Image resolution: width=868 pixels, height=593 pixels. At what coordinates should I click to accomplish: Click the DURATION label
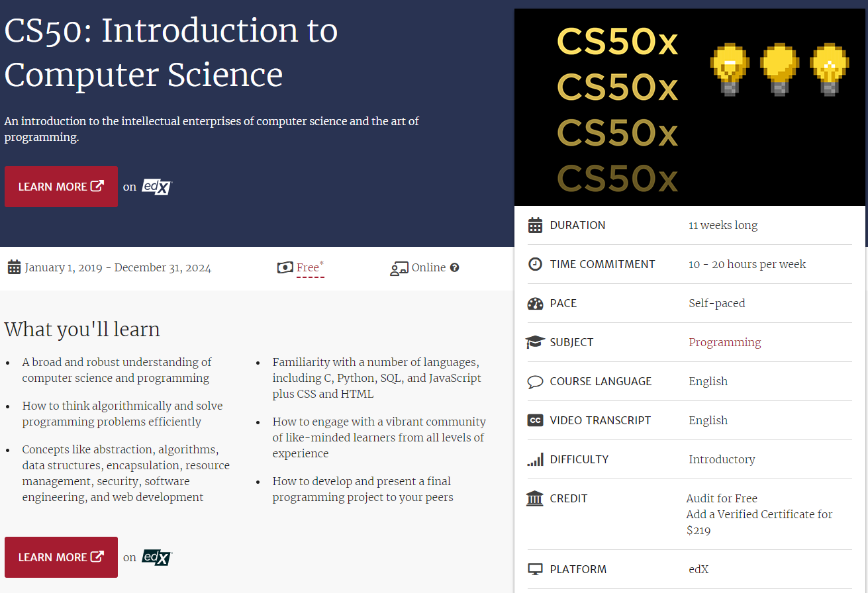coord(577,225)
